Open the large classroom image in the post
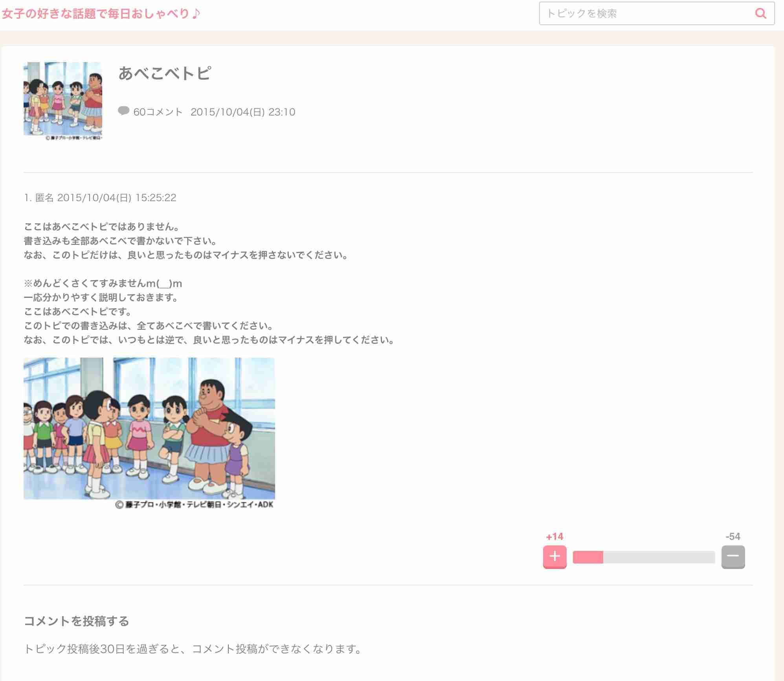The image size is (784, 681). coord(149,433)
